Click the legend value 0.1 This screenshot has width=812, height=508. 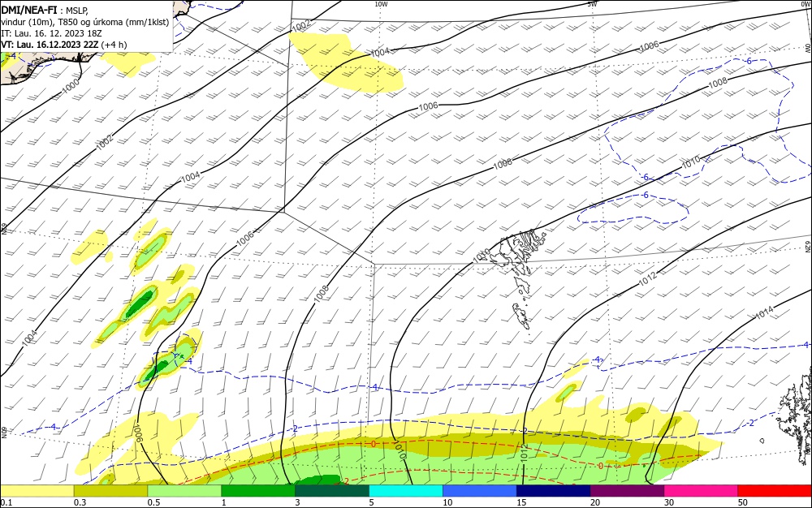click(x=6, y=502)
